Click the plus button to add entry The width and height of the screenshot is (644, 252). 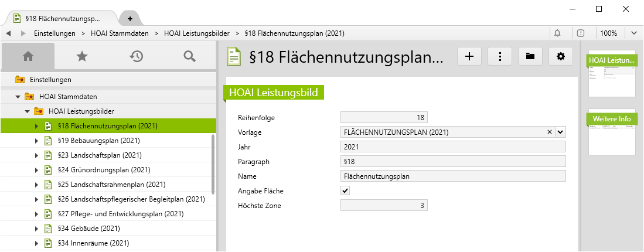[x=469, y=56]
